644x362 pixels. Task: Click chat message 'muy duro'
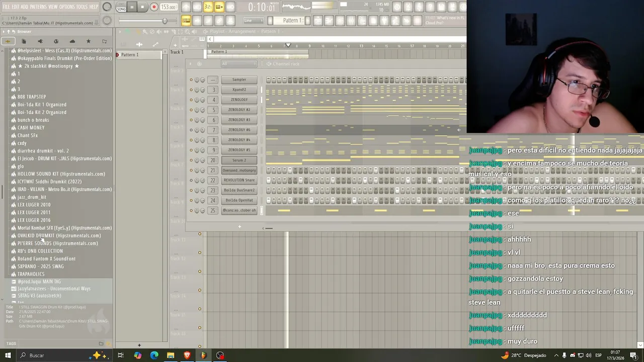pyautogui.click(x=522, y=341)
